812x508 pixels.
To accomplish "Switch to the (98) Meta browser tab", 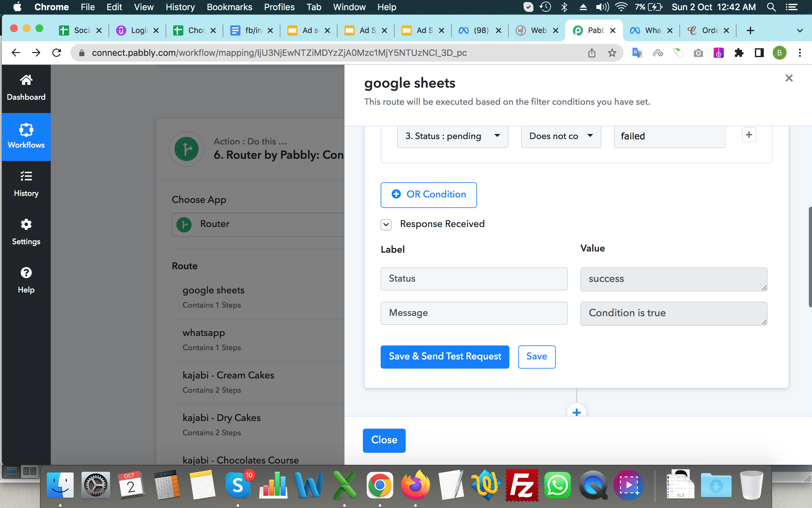I will click(x=480, y=30).
